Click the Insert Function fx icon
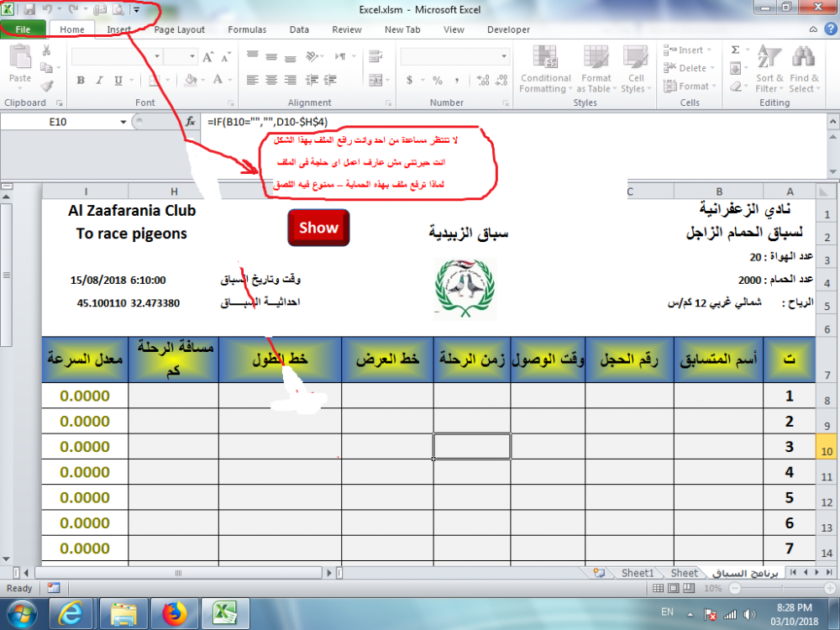 point(190,122)
